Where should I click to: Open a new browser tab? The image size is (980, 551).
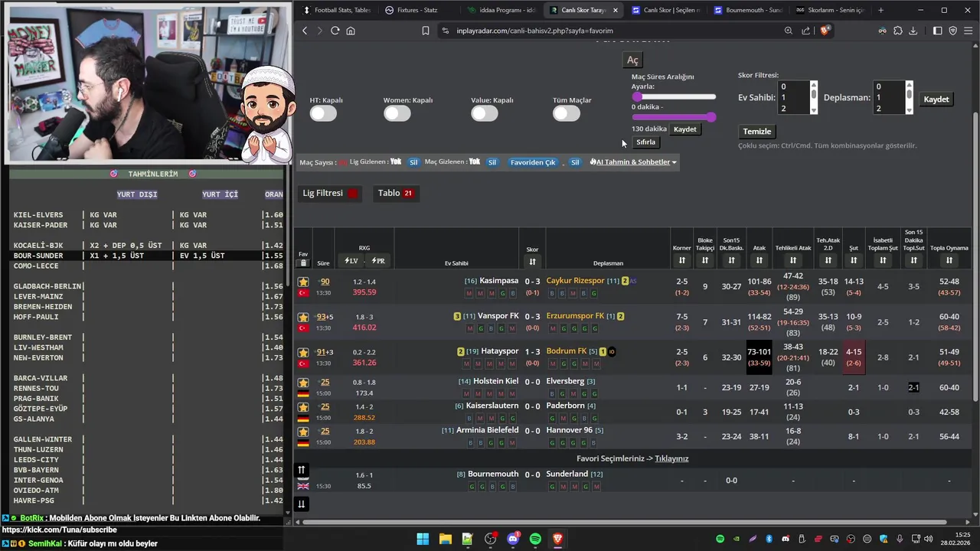click(880, 10)
